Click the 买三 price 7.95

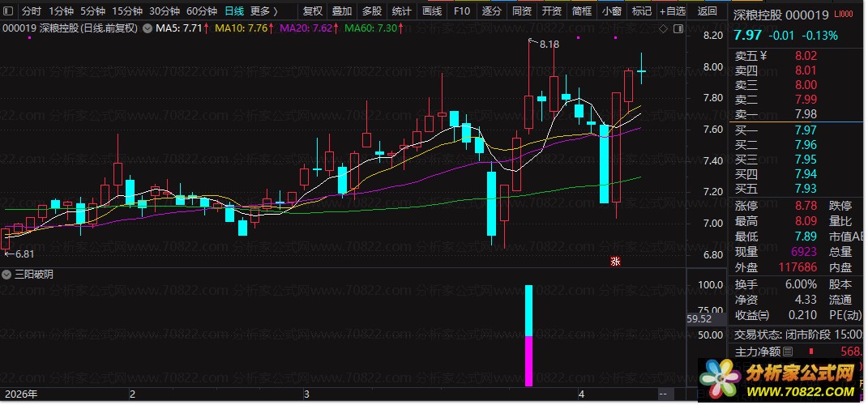pos(806,160)
